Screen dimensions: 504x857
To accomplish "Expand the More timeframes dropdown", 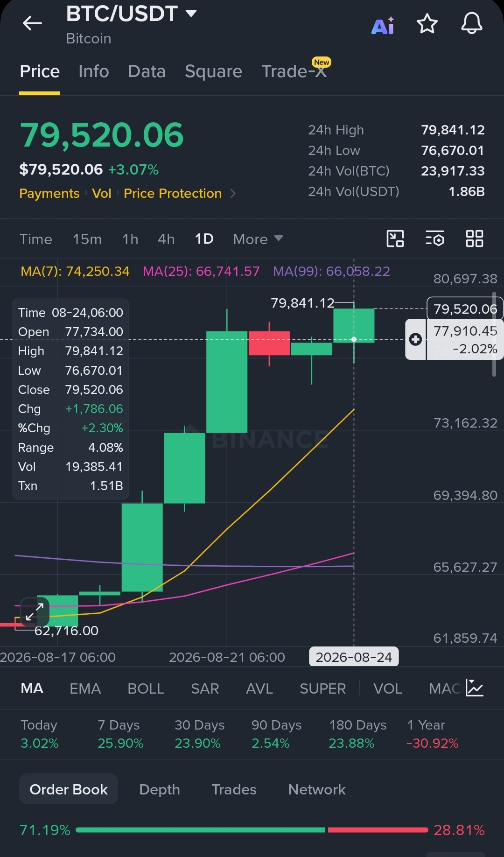I will click(258, 239).
